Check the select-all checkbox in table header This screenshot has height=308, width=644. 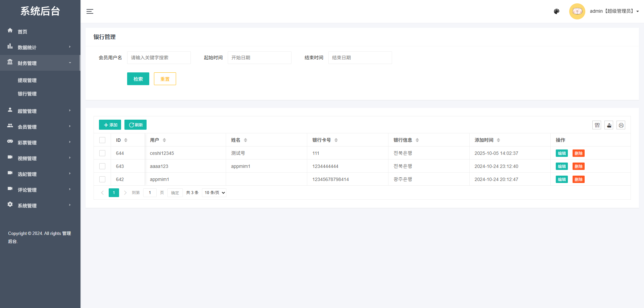pos(102,140)
